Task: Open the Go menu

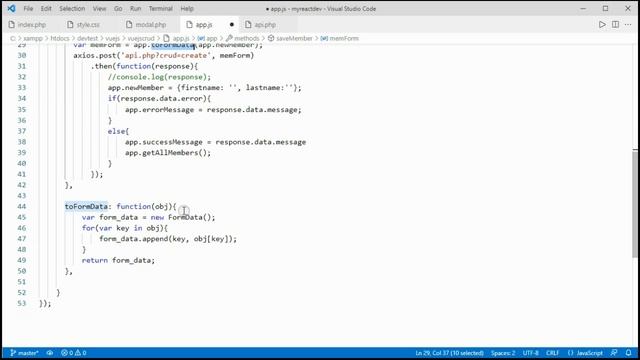Action: click(118, 9)
